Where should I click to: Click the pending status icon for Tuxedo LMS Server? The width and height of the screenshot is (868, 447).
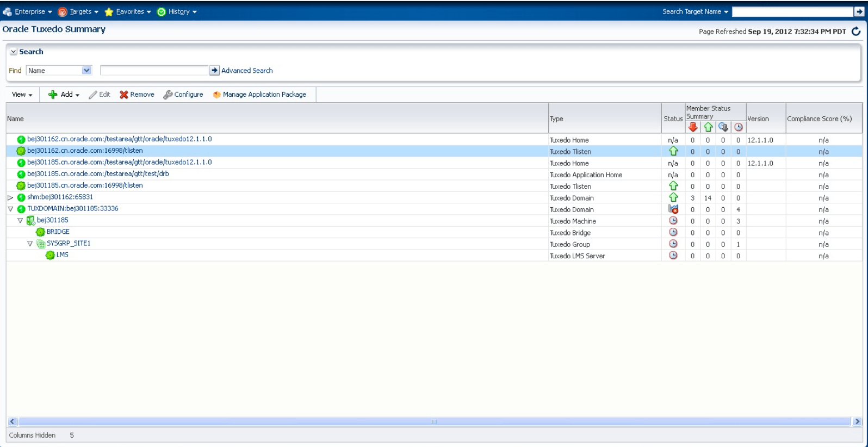673,255
